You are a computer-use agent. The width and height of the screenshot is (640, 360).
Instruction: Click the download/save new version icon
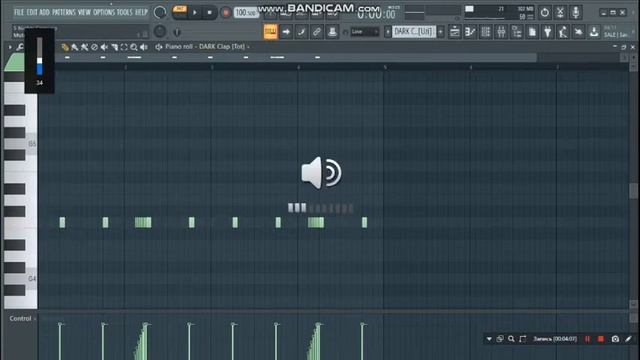594,31
